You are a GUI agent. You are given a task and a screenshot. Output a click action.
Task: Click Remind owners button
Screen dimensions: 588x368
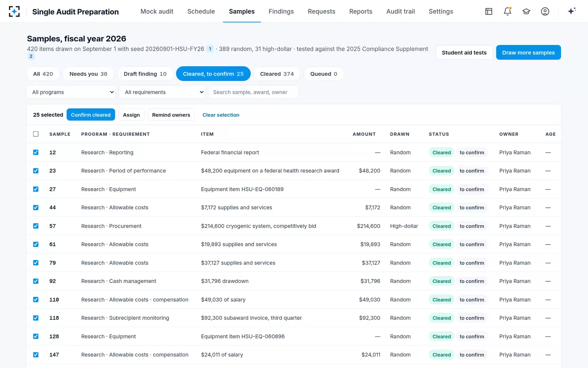pyautogui.click(x=171, y=115)
